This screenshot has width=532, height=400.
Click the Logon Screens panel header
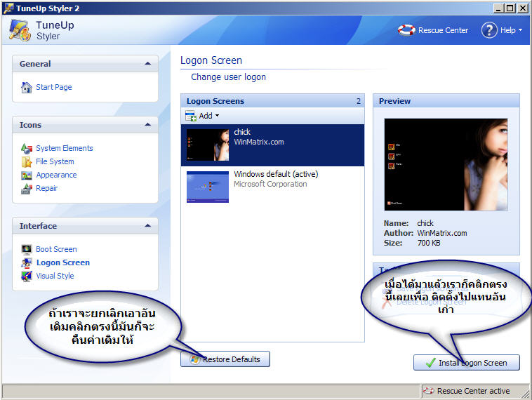[x=272, y=101]
